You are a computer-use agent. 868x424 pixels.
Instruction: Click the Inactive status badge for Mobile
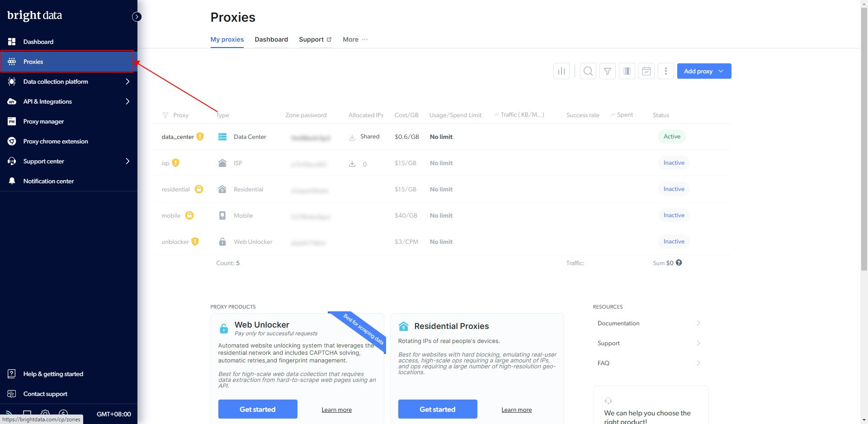(x=674, y=215)
